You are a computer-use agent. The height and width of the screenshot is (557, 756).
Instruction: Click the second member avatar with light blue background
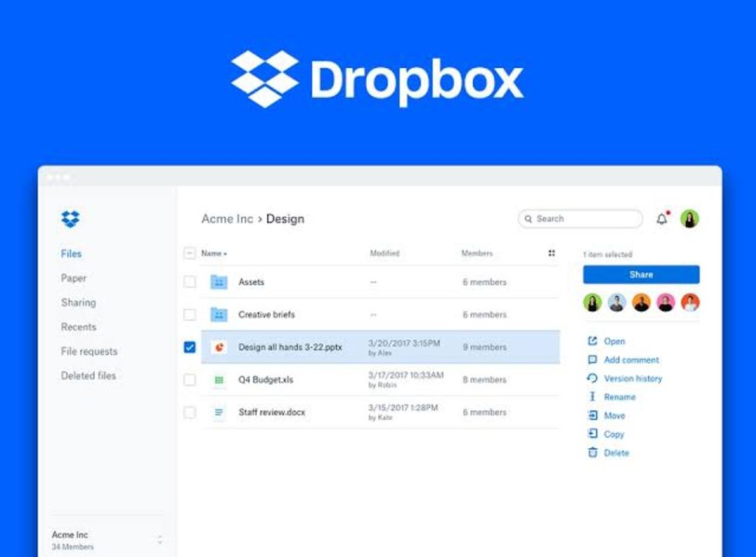click(616, 302)
